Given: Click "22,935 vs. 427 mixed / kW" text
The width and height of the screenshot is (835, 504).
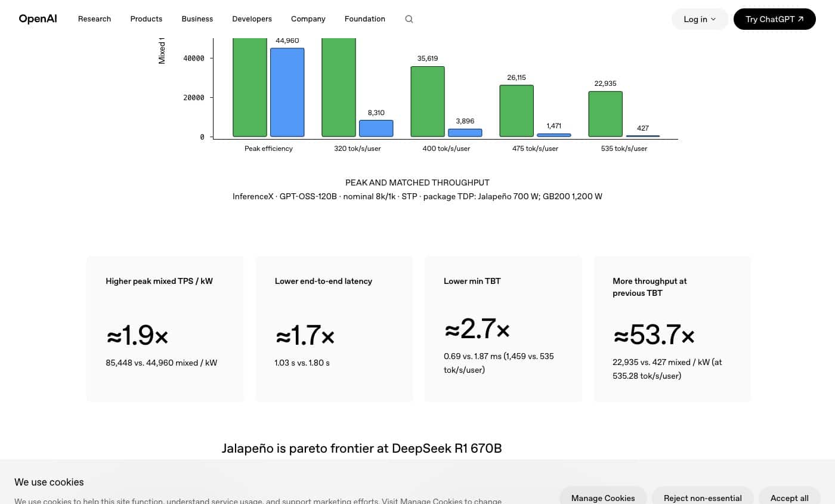Looking at the screenshot, I should [667, 369].
